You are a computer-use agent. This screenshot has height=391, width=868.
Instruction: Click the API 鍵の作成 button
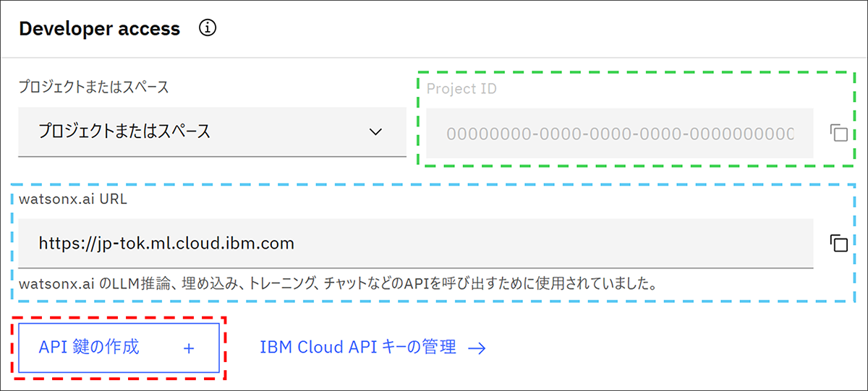(119, 348)
